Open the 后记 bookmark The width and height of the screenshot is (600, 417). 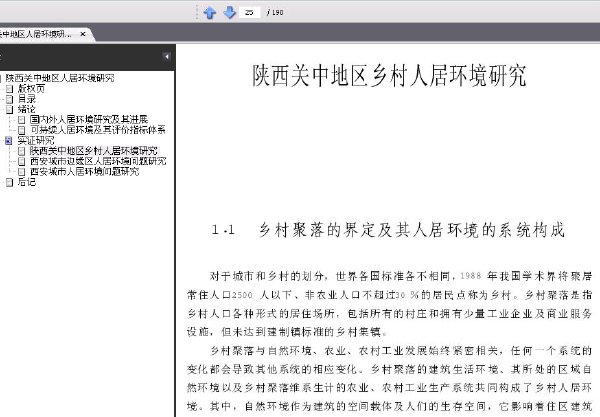coord(26,182)
